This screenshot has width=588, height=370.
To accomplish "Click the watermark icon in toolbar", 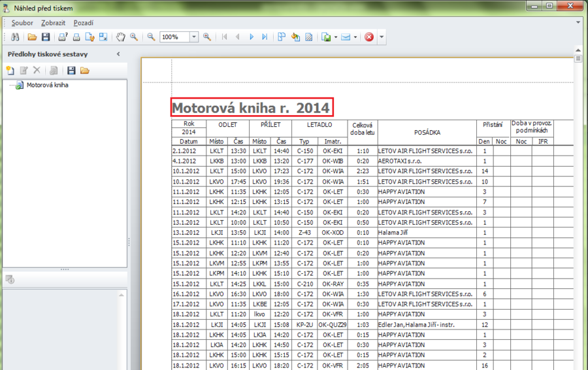I will 309,37.
